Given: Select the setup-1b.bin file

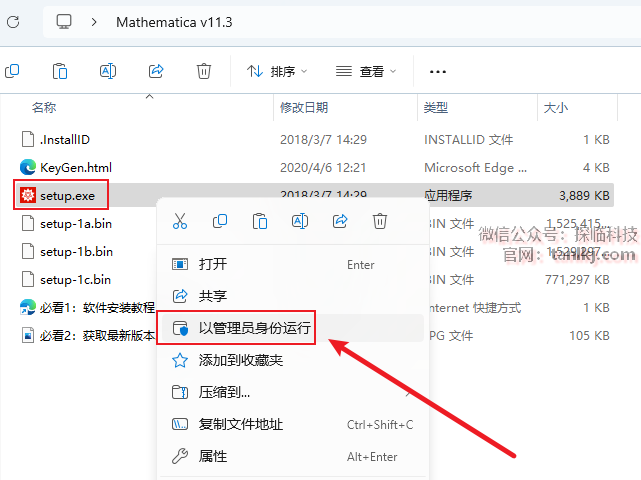Looking at the screenshot, I should [76, 252].
